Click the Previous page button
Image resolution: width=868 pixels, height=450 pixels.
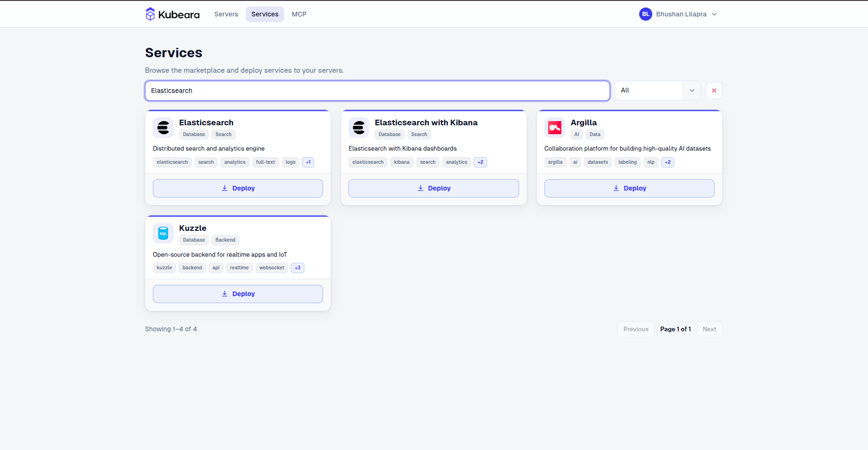pyautogui.click(x=636, y=329)
